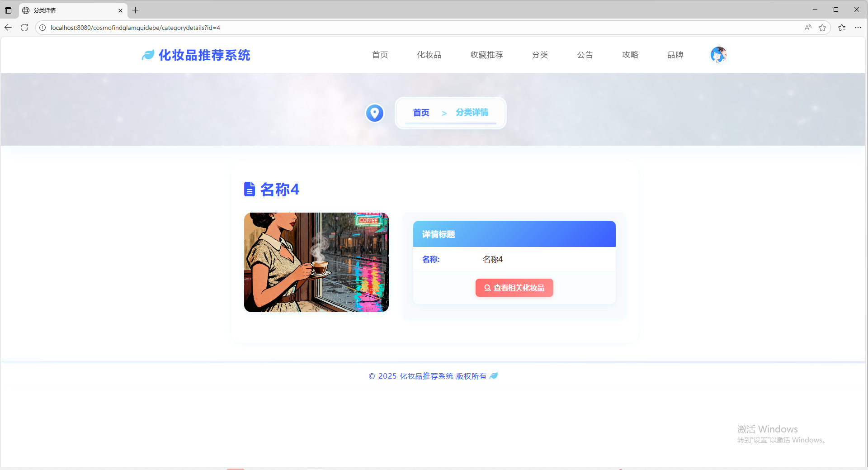Open 化妆品 in the navigation bar
The image size is (868, 470).
click(429, 55)
